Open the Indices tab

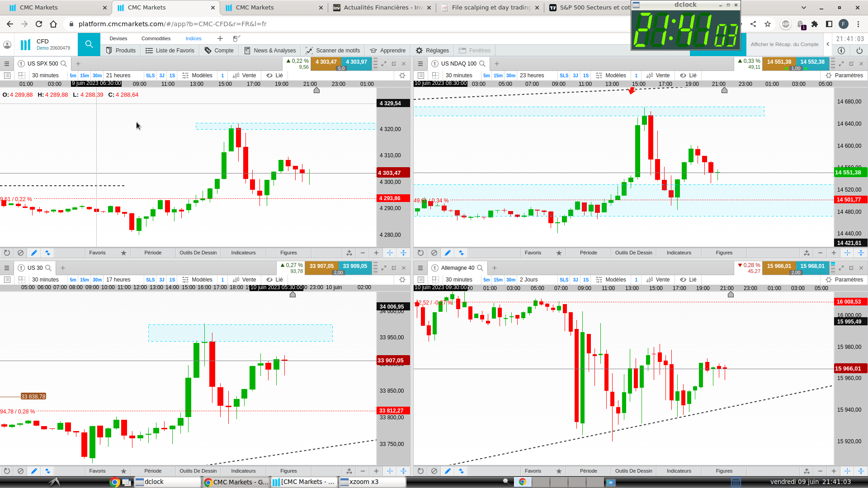click(x=193, y=38)
